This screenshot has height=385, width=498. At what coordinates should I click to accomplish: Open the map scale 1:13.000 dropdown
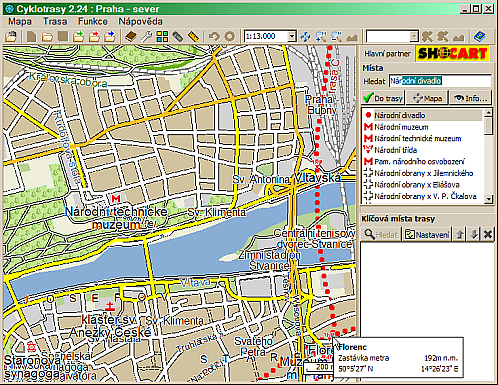tap(292, 36)
